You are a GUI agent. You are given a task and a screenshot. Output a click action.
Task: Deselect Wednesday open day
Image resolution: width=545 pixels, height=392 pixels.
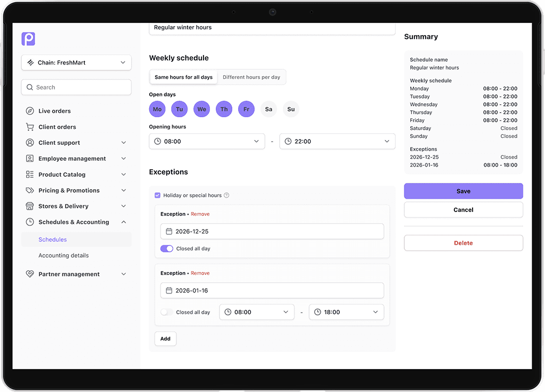pos(202,109)
